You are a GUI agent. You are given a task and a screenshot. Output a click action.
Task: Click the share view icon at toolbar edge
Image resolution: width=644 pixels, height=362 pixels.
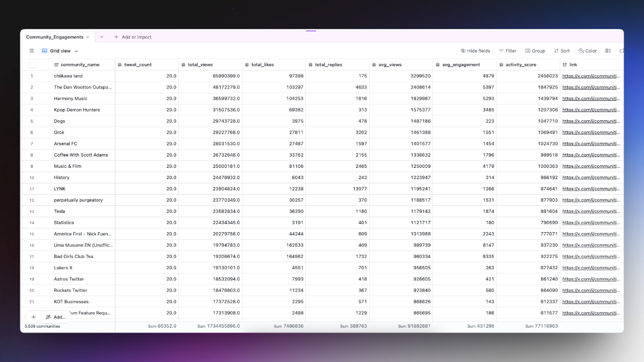click(x=621, y=51)
